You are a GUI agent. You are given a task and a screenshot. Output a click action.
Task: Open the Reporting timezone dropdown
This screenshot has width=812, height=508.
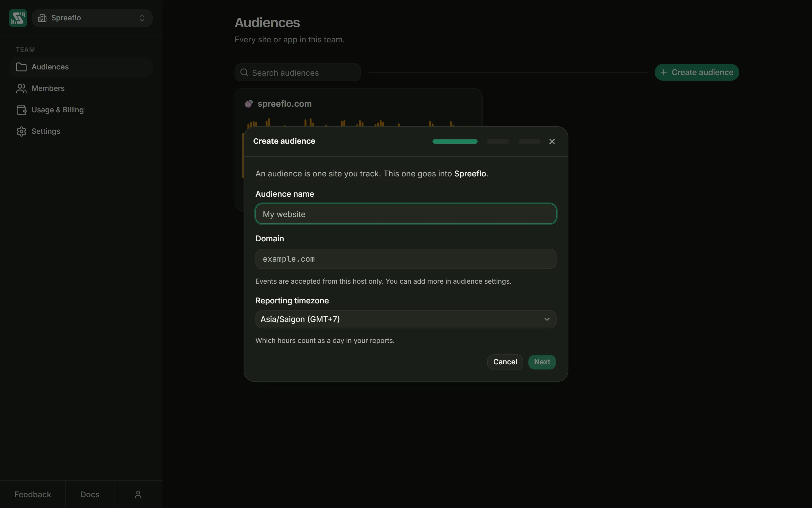[406, 319]
